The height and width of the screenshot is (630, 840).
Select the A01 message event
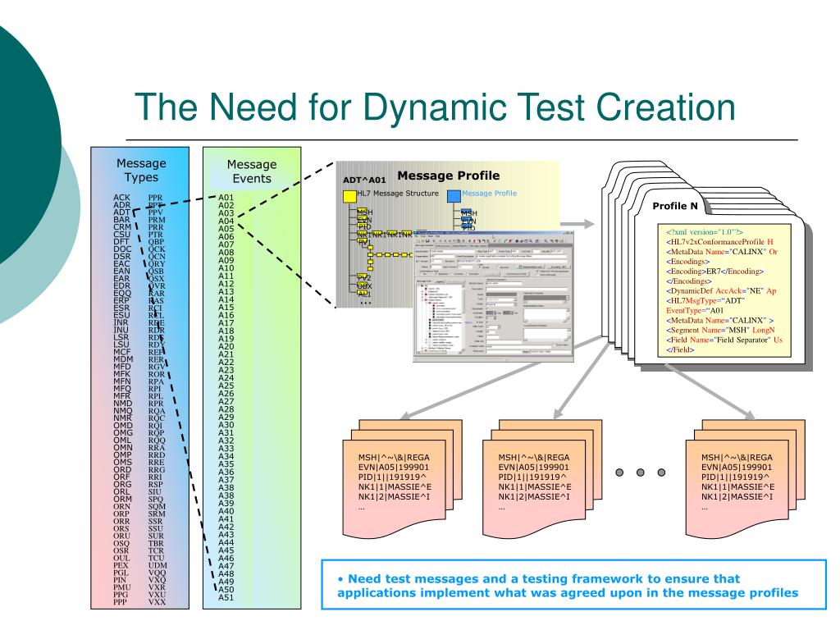(x=226, y=198)
